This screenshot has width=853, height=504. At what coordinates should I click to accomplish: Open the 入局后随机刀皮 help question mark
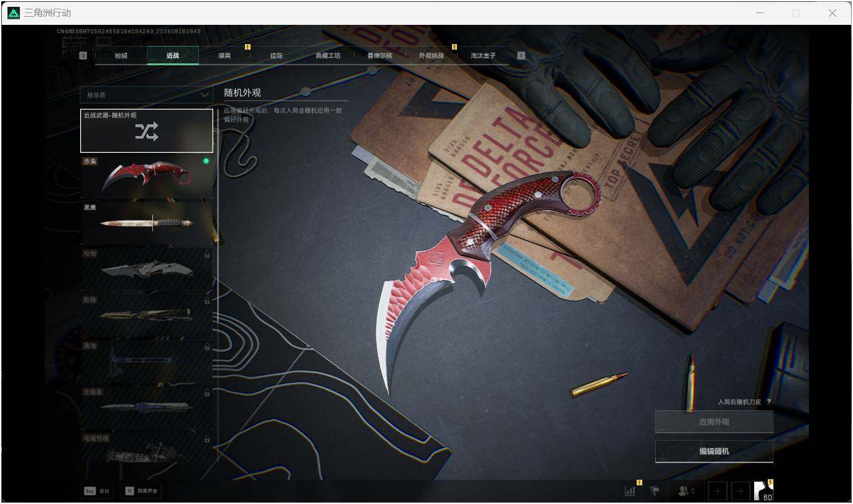(769, 402)
